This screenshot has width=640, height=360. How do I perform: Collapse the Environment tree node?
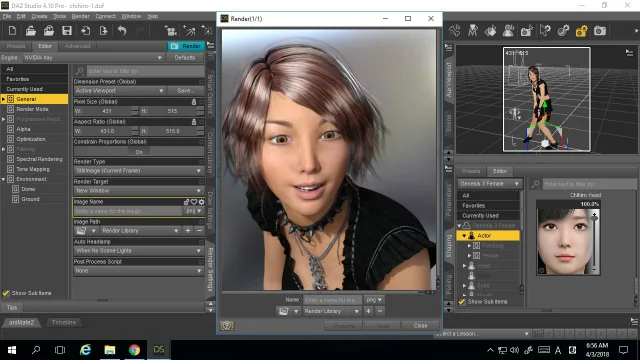[4, 179]
